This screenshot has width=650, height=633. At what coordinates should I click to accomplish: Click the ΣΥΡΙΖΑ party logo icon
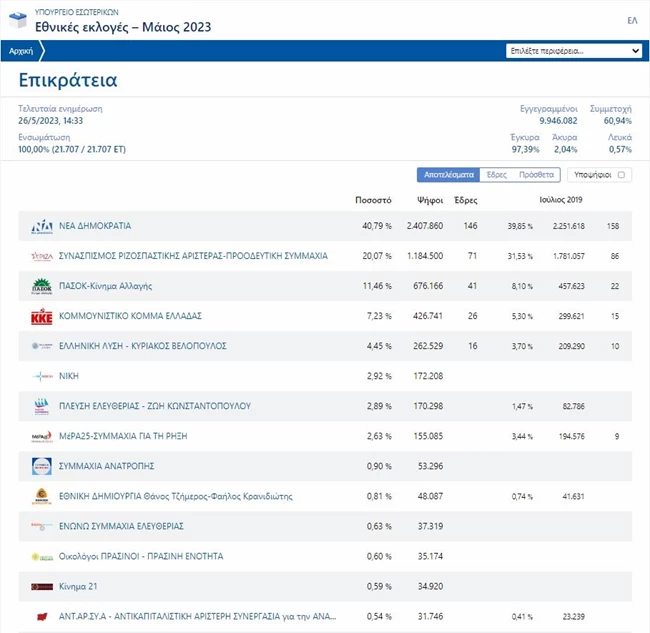click(x=41, y=256)
